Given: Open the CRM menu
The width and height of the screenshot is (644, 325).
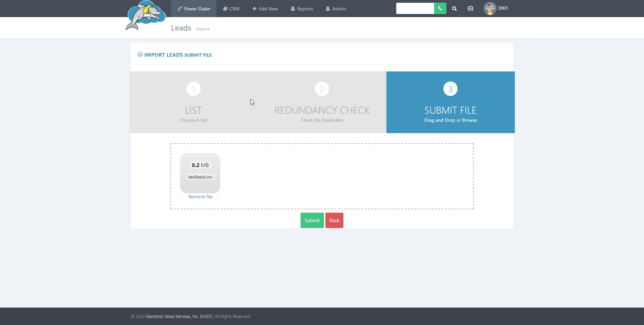Looking at the screenshot, I should click(x=231, y=9).
